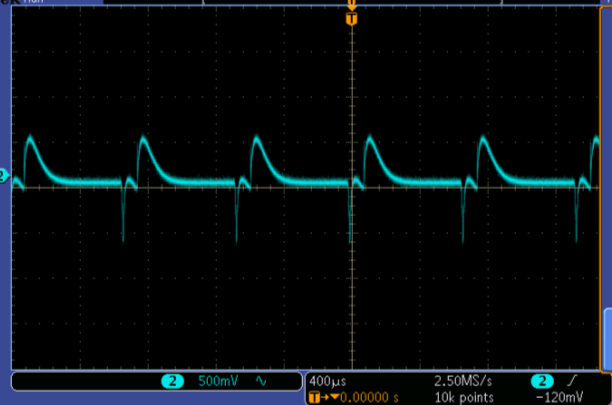Click the AC coupling symbol next to 500mV
Image resolution: width=612 pixels, height=405 pixels.
tap(261, 381)
